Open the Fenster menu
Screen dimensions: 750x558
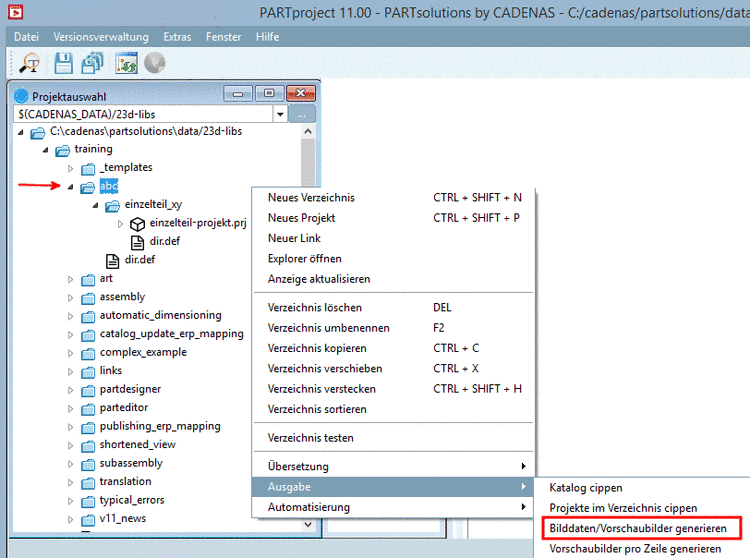coord(223,37)
